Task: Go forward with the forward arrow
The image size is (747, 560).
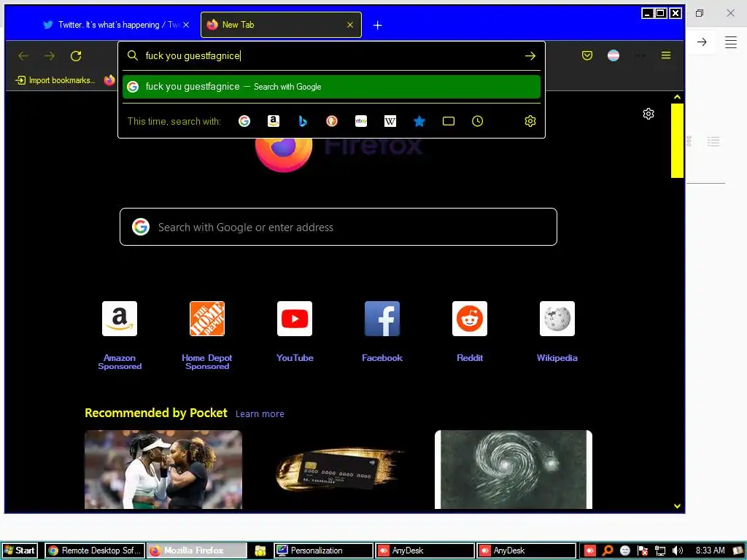Action: click(50, 56)
